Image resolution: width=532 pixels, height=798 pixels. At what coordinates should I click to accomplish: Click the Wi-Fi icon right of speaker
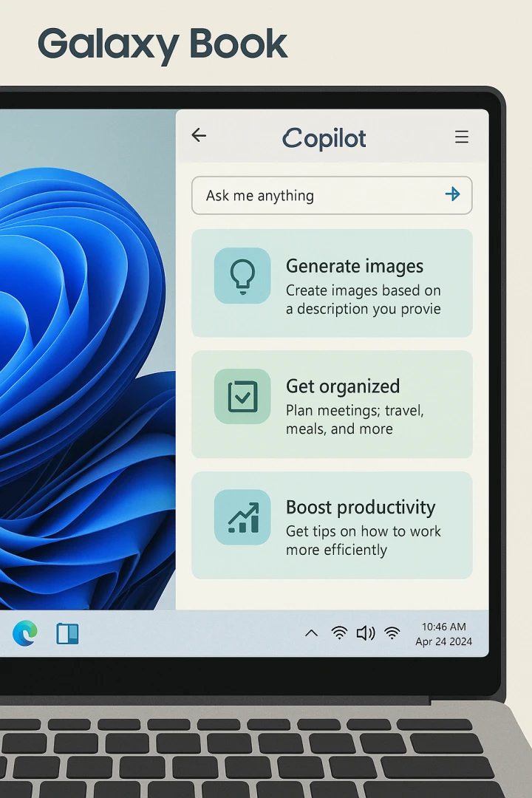coord(392,632)
